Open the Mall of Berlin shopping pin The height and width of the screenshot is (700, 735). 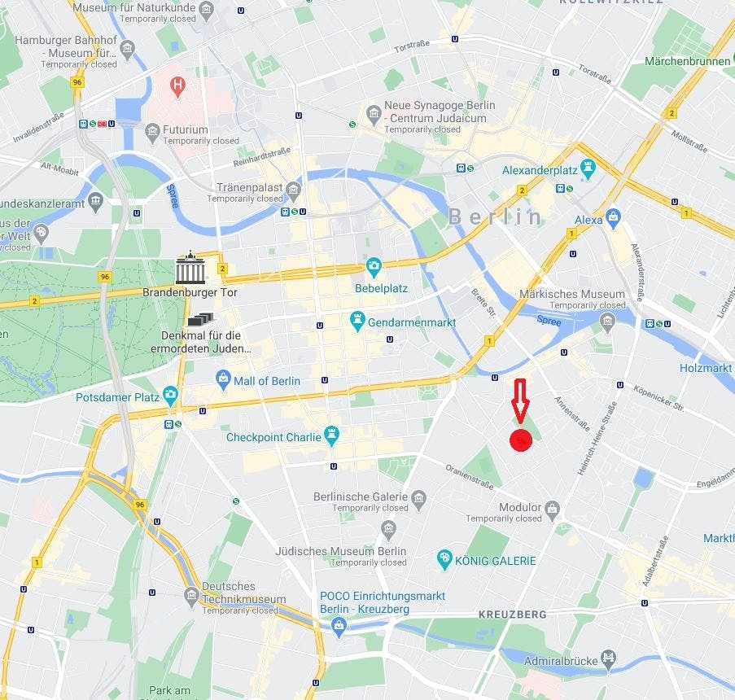pos(223,379)
